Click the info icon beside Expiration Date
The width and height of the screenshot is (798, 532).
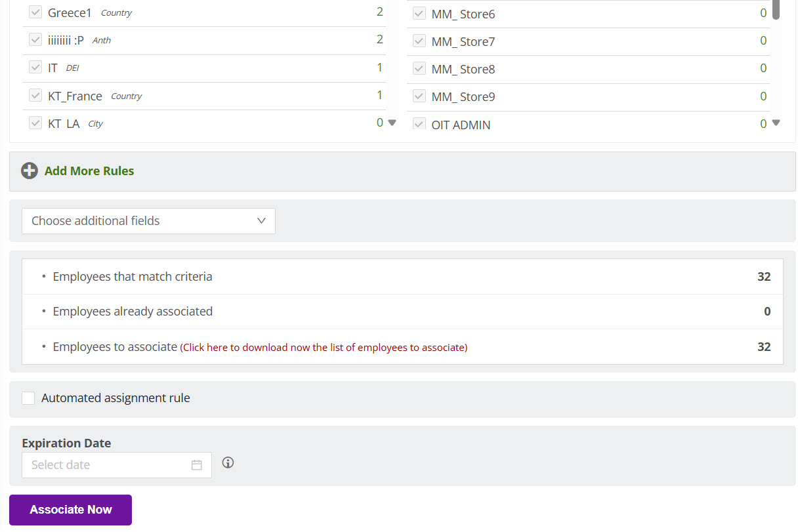[x=228, y=463]
